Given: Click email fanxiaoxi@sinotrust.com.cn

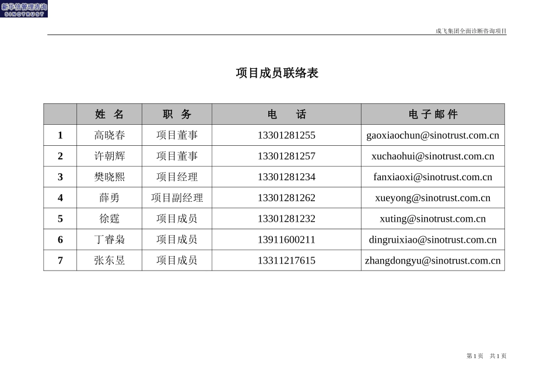Looking at the screenshot, I should click(x=433, y=177).
